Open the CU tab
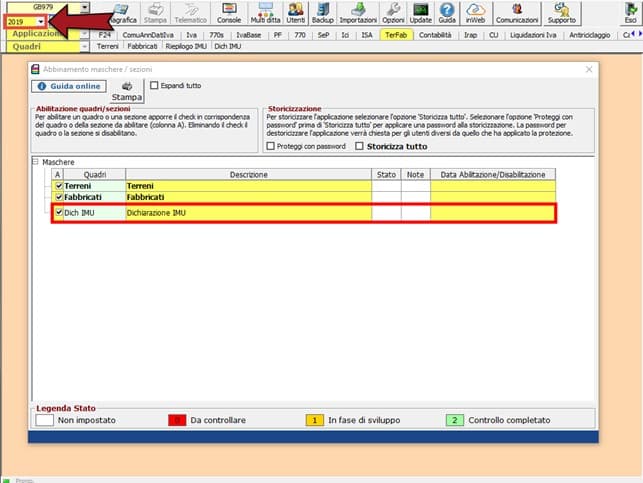The height and width of the screenshot is (483, 643). coord(494,35)
